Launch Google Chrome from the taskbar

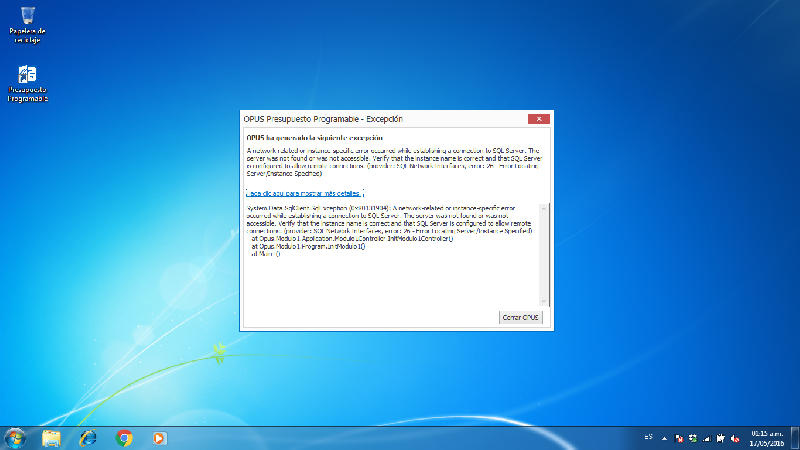click(x=124, y=438)
